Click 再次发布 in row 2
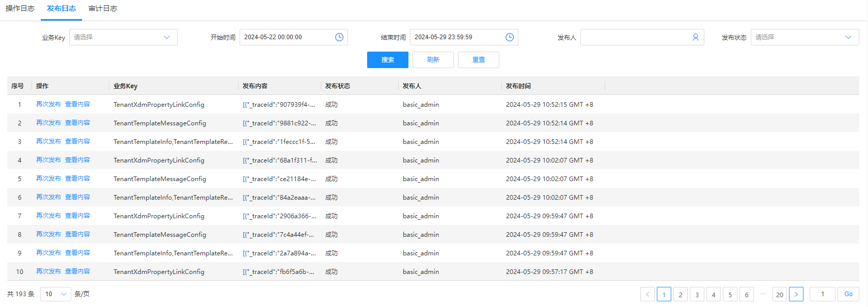This screenshot has height=307, width=868. coord(49,123)
